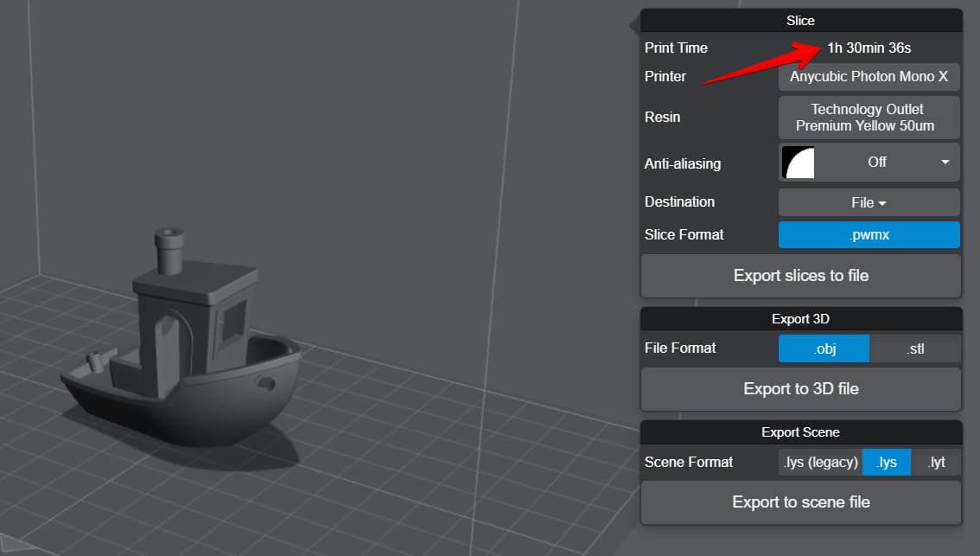This screenshot has height=556, width=980.
Task: Select the .lys scene format
Action: [886, 462]
